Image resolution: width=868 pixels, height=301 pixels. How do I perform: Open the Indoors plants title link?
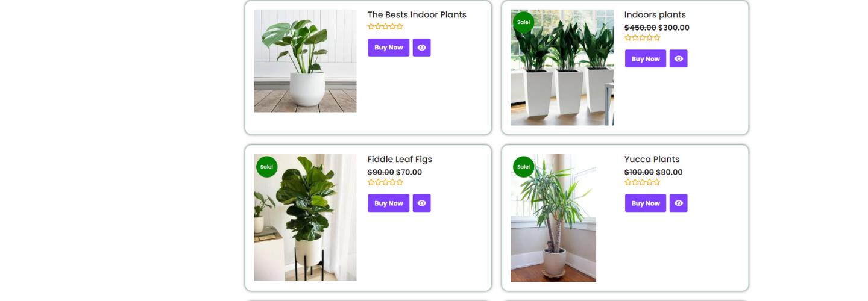[655, 15]
